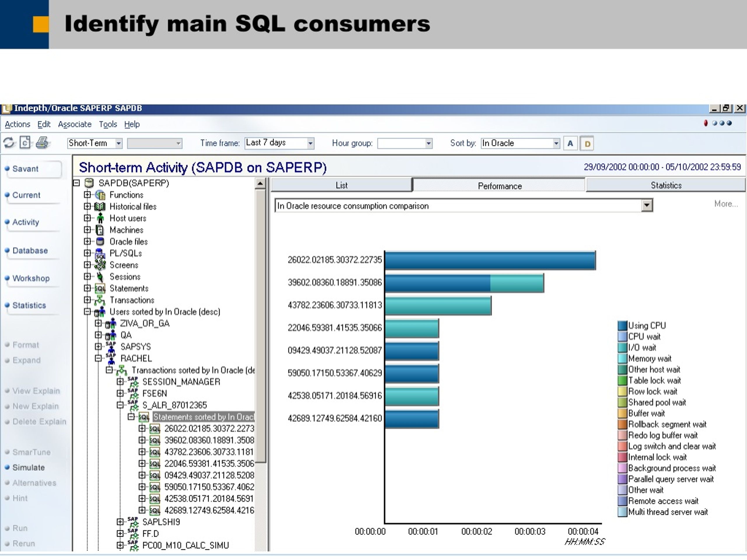Open the Short-Term mode dropdown

[x=118, y=143]
